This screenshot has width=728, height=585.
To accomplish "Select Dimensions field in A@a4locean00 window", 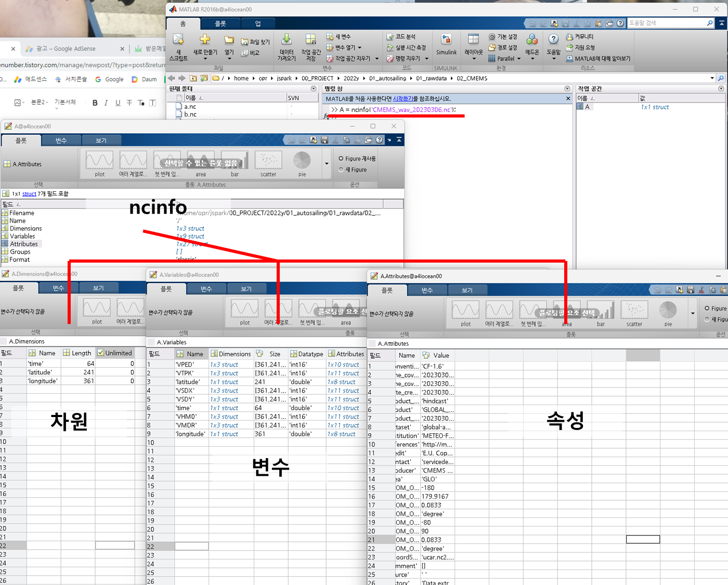I will (x=26, y=229).
